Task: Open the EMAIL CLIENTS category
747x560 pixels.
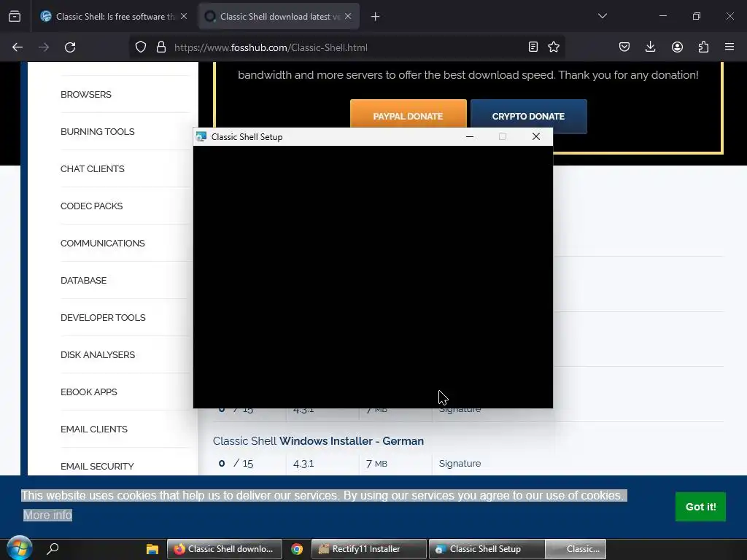Action: 94,429
